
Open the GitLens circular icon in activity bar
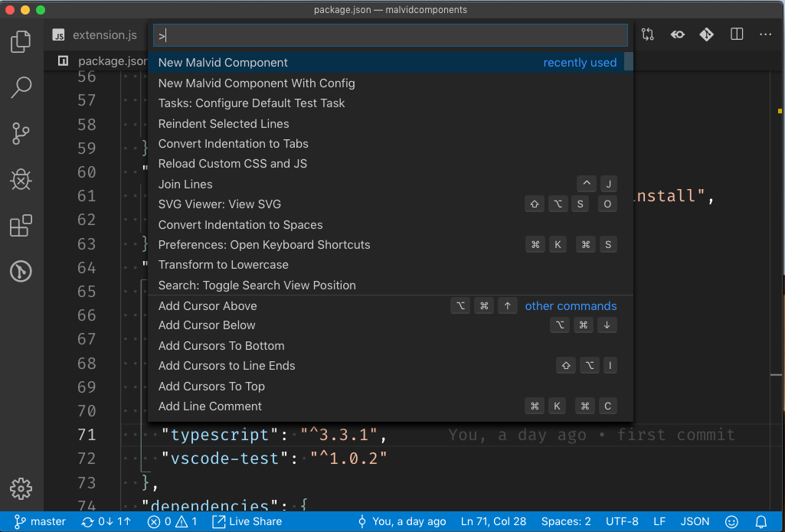21,271
